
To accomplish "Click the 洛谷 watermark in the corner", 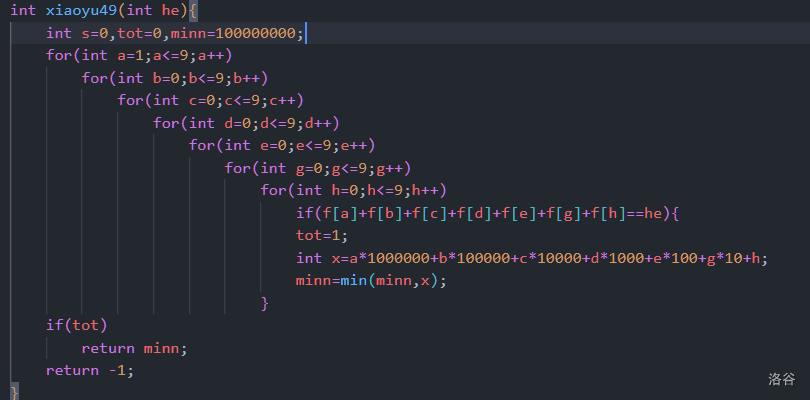I will point(781,379).
